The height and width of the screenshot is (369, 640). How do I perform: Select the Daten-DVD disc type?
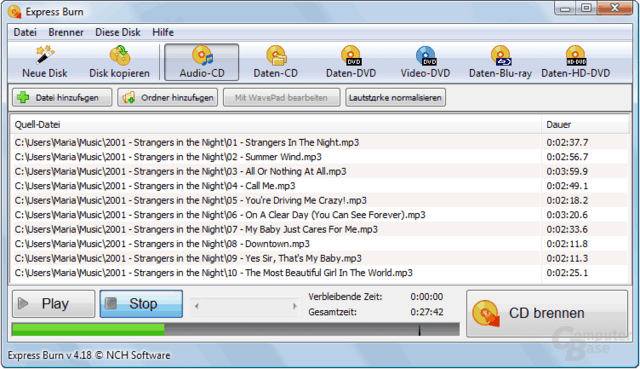(351, 62)
